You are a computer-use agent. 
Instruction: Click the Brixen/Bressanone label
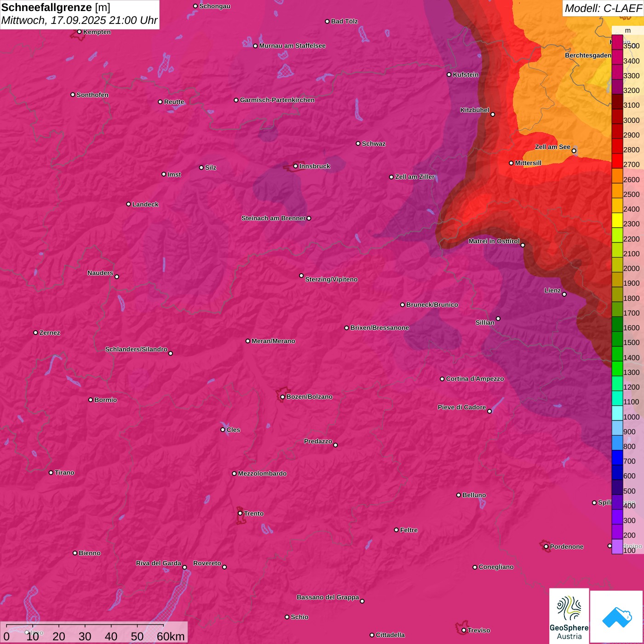click(380, 328)
